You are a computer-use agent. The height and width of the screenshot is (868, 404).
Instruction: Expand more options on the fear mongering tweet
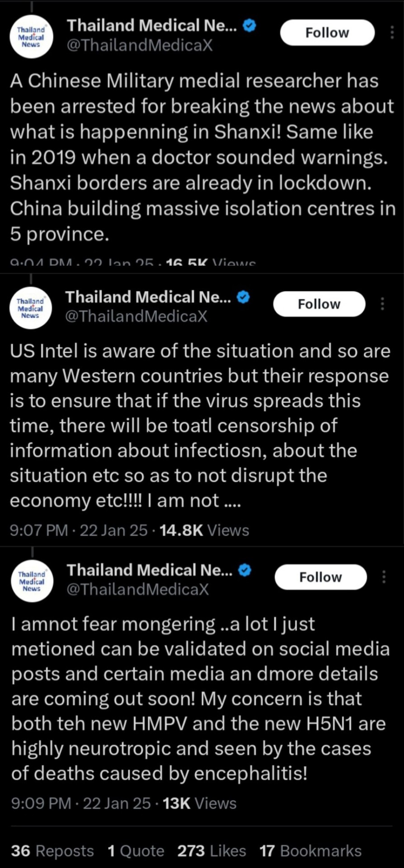384,577
